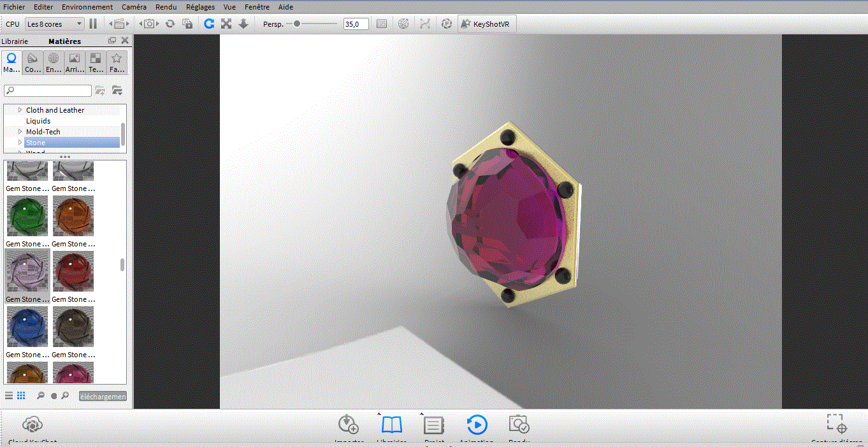Click the library search field

(48, 90)
